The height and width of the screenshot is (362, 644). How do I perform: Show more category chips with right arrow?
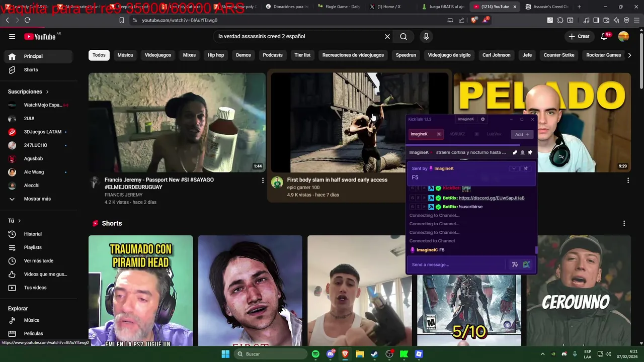pos(629,55)
